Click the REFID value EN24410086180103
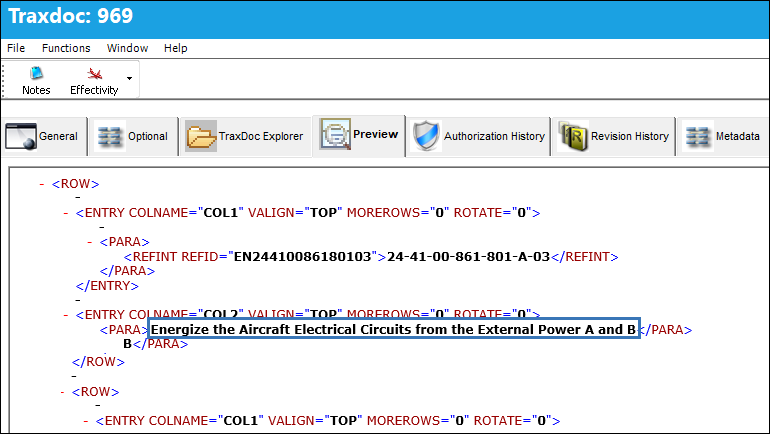This screenshot has height=434, width=770. pos(302,257)
